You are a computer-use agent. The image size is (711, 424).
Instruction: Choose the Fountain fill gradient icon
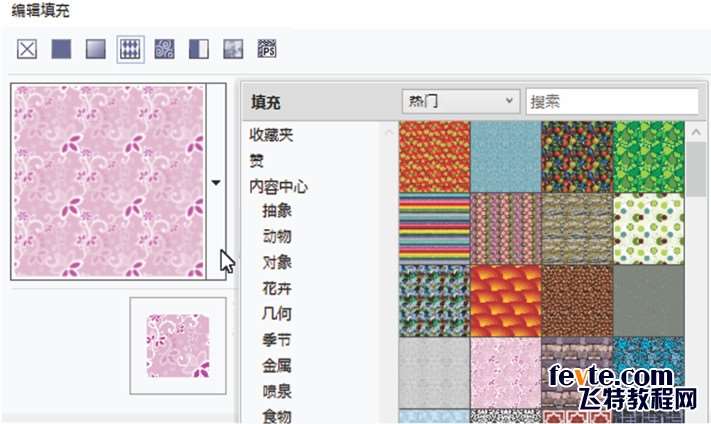(96, 49)
